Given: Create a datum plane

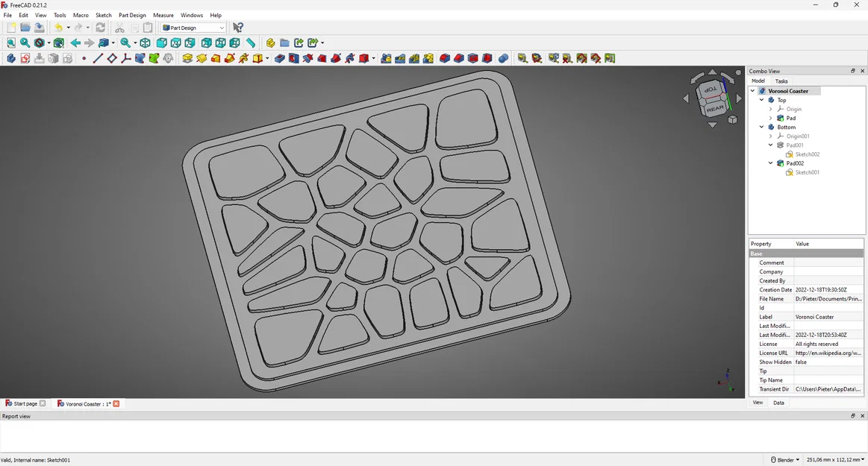Looking at the screenshot, I should [112, 58].
